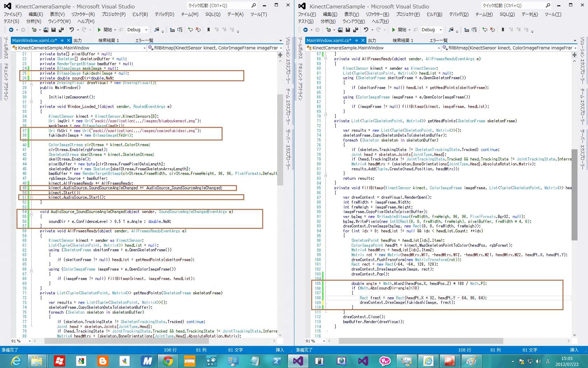This screenshot has width=588, height=368.
Task: Switch to エラー一覧 tab in right window
Action: [x=439, y=40]
